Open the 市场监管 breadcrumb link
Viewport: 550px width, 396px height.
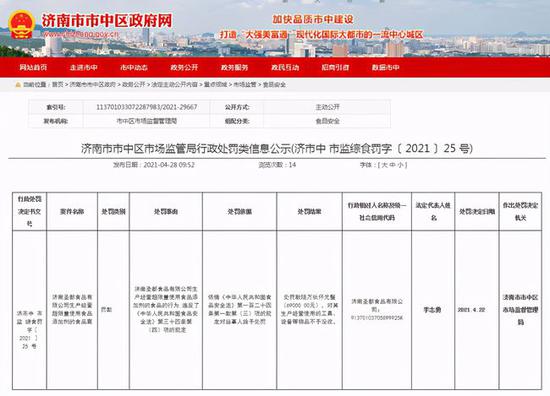(245, 85)
